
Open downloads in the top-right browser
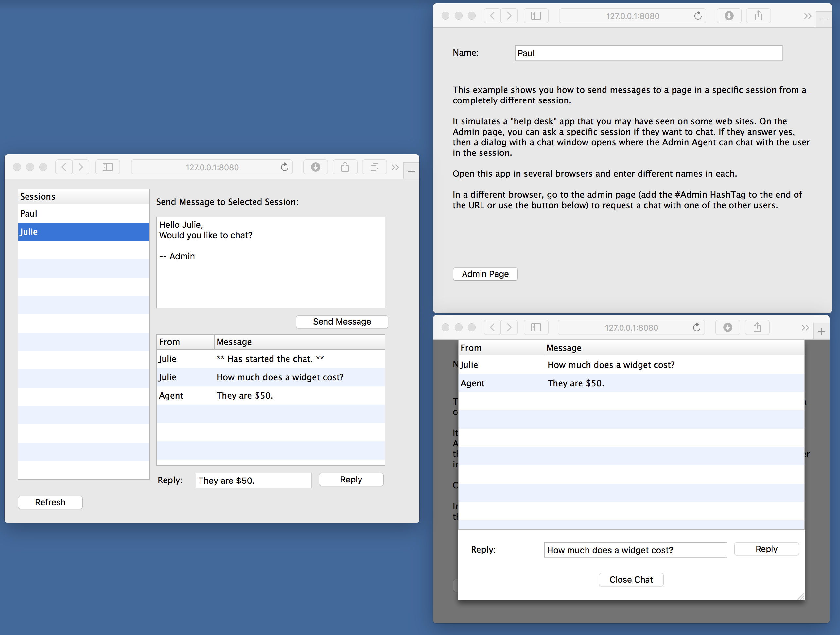(729, 16)
